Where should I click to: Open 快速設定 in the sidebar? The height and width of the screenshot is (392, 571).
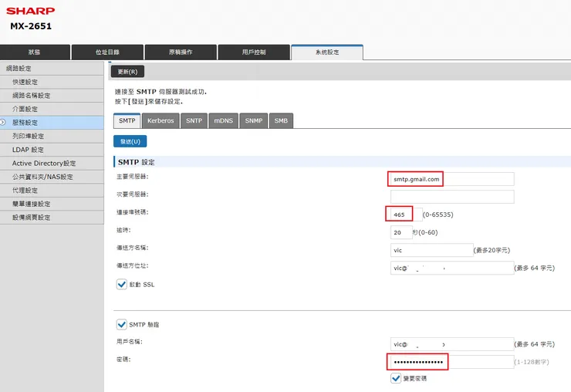[52, 82]
